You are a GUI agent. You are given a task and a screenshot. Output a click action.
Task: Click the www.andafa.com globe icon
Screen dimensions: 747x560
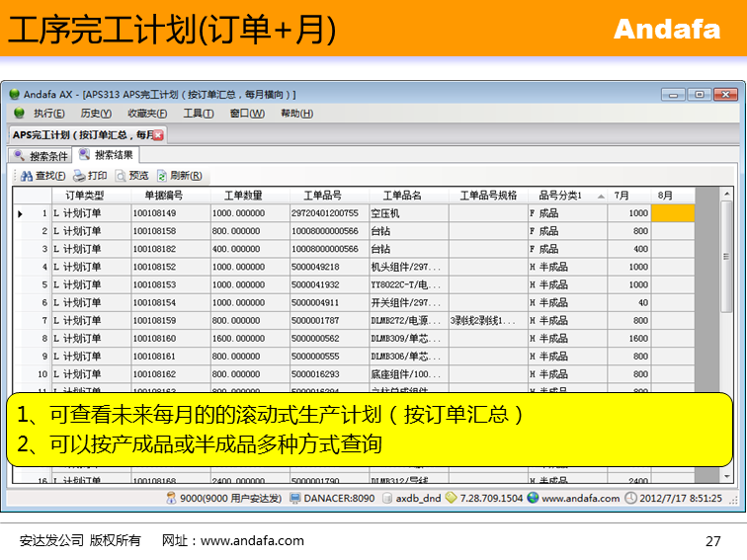coord(533,499)
